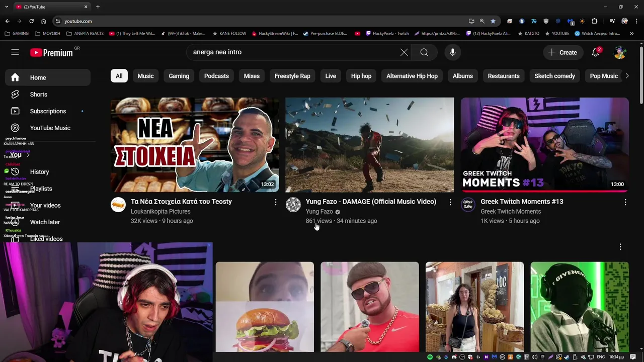This screenshot has height=362, width=644.
Task: Open options for Greek Twitch Moments #13
Action: (x=625, y=202)
